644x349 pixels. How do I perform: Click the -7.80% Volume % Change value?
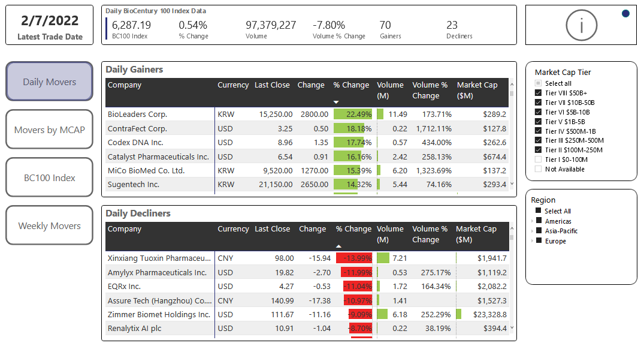[x=329, y=25]
